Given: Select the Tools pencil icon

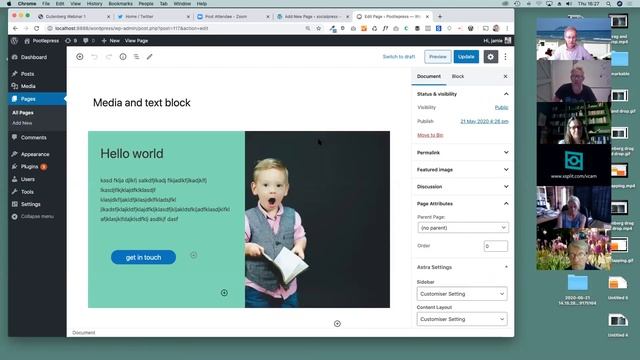Looking at the screenshot, I should tap(149, 57).
